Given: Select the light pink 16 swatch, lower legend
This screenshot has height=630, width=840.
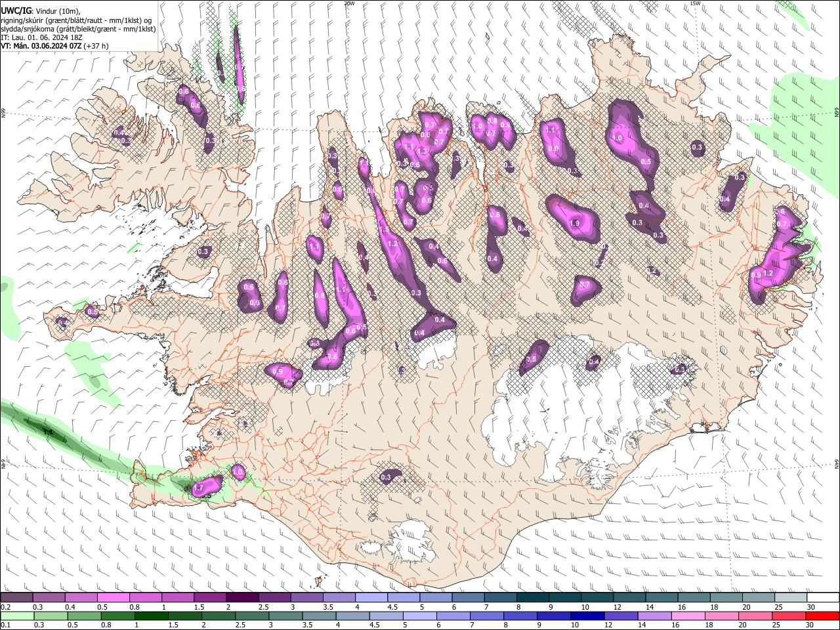Looking at the screenshot, I should pos(687,616).
